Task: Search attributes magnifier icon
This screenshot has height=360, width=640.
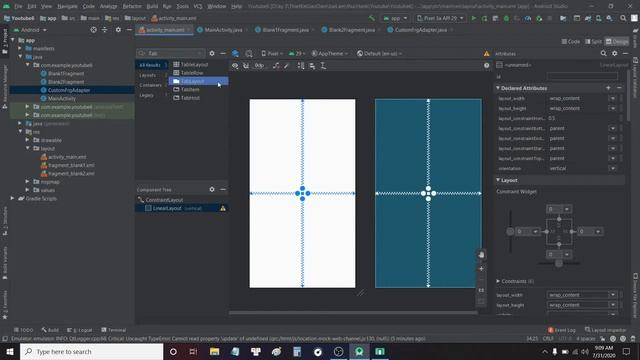Action: pyautogui.click(x=603, y=53)
